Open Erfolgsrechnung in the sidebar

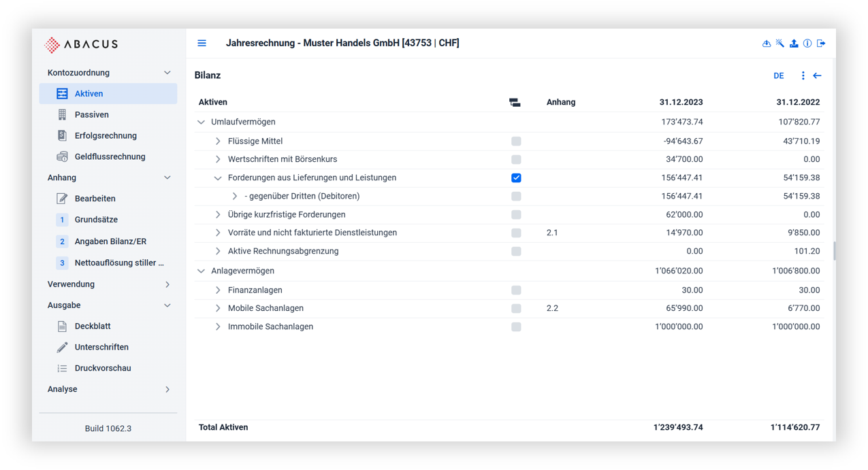coord(106,135)
